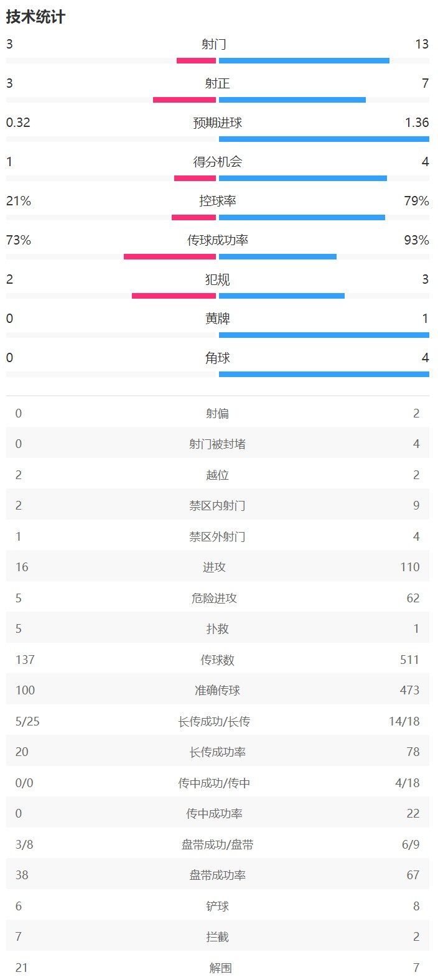Screen dimensions: 438x980
Task: Click the red bar under 犯规
Action: 174,296
